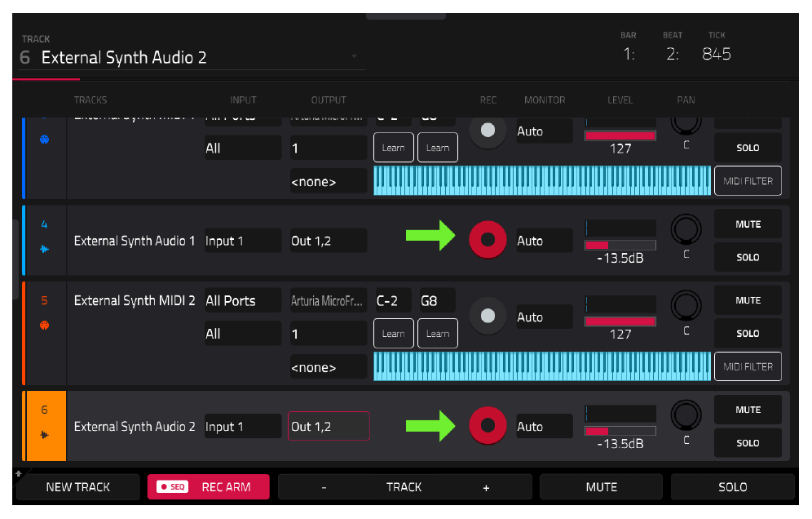This screenshot has width=812, height=519.
Task: Click the small up arrow above NEW TRACK
Action: coord(19,473)
